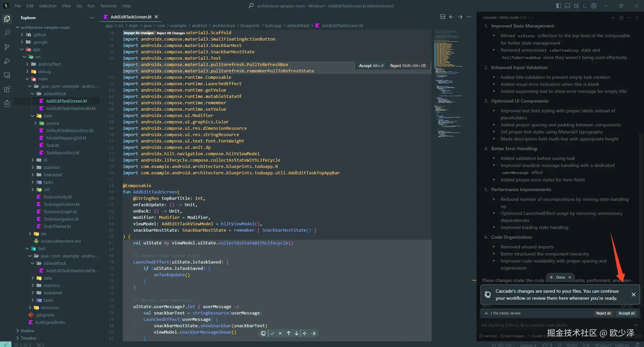Open the Source Control view
This screenshot has height=347, width=644.
[7, 47]
